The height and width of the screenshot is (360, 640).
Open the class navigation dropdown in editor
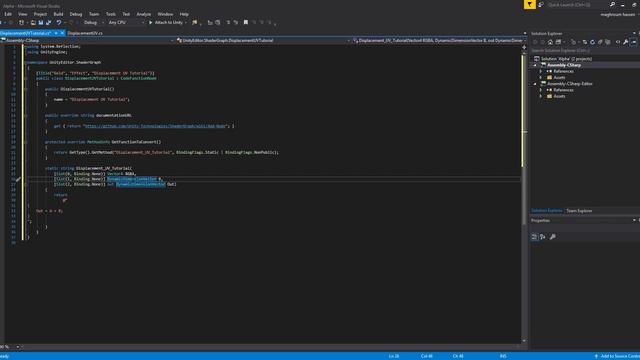(263, 40)
